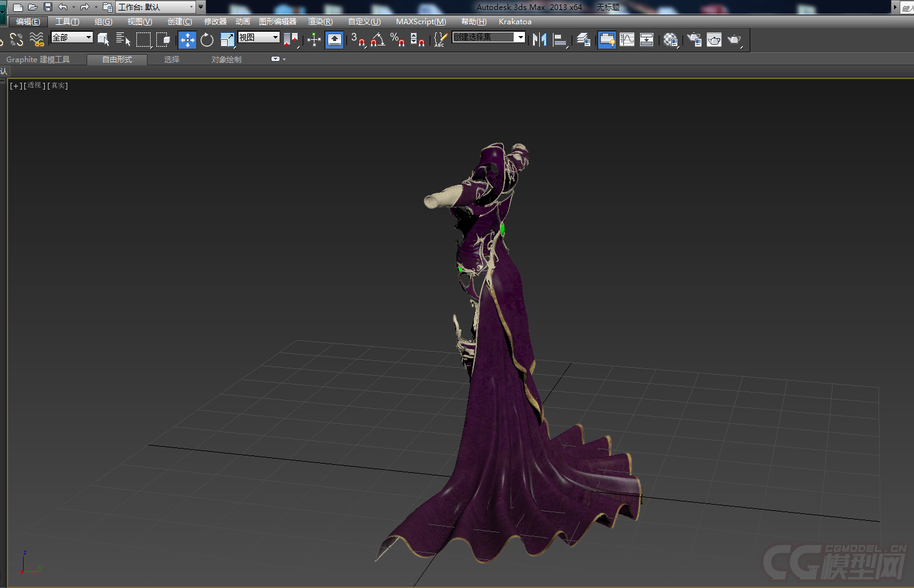Expand the quick access toolbar options arrow
Screen dimensions: 914x588
[x=200, y=7]
